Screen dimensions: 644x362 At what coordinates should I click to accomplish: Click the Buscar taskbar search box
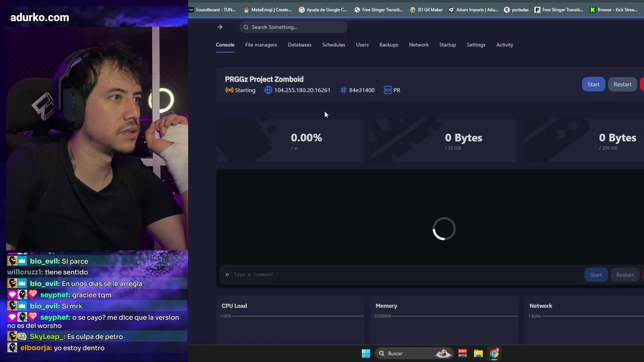(415, 353)
